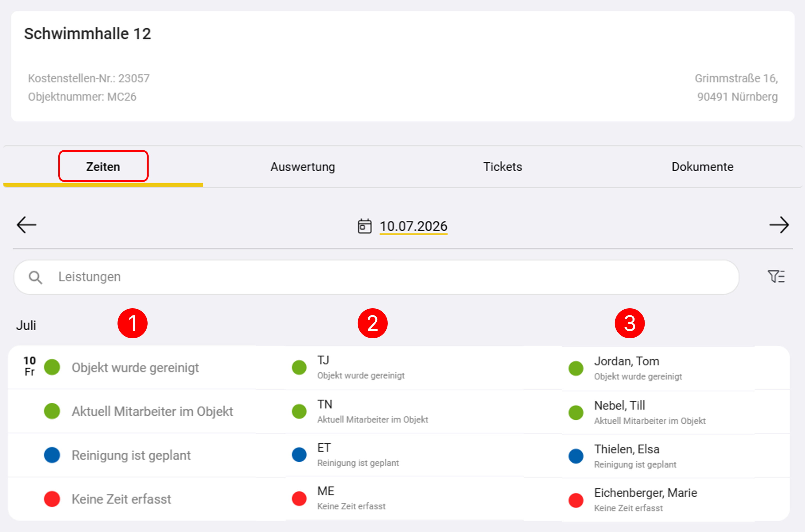Click large 'Aktuell Mitarbeiter im Objekt' legend text
This screenshot has width=805, height=532.
(x=152, y=412)
